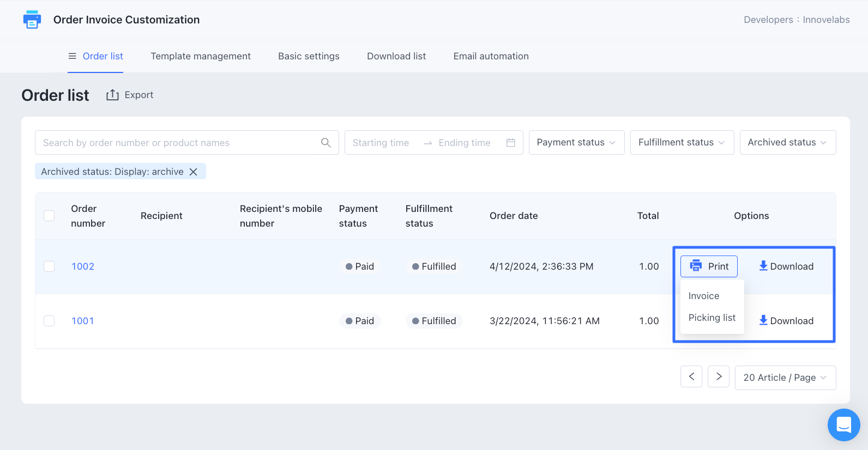Click the Print button for order 1002

tap(709, 266)
